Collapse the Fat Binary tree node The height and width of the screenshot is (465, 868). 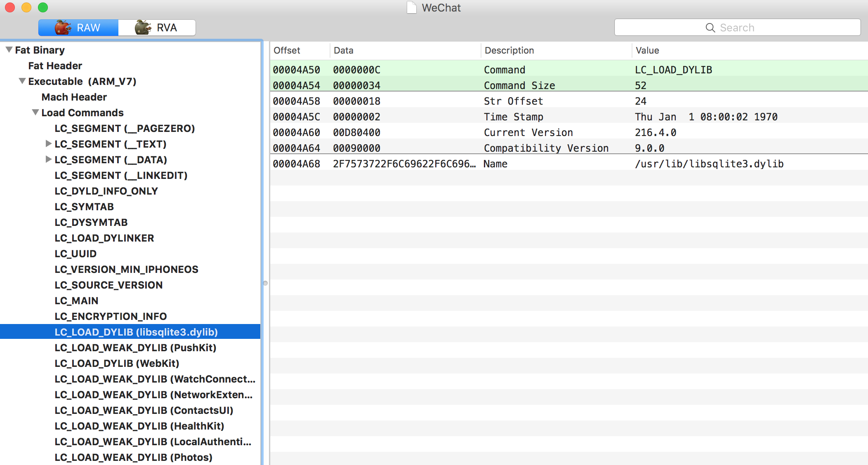pyautogui.click(x=9, y=50)
